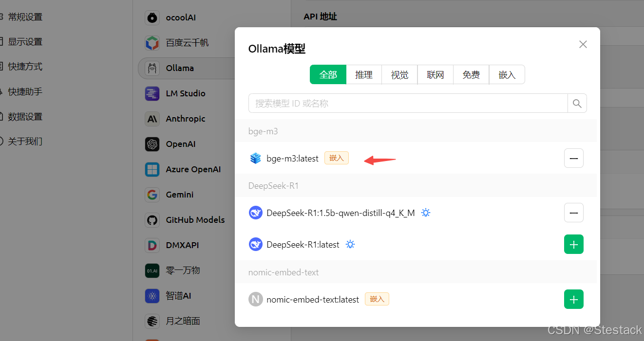Select the 全部 filter tab
Image resolution: width=644 pixels, height=341 pixels.
click(x=328, y=74)
